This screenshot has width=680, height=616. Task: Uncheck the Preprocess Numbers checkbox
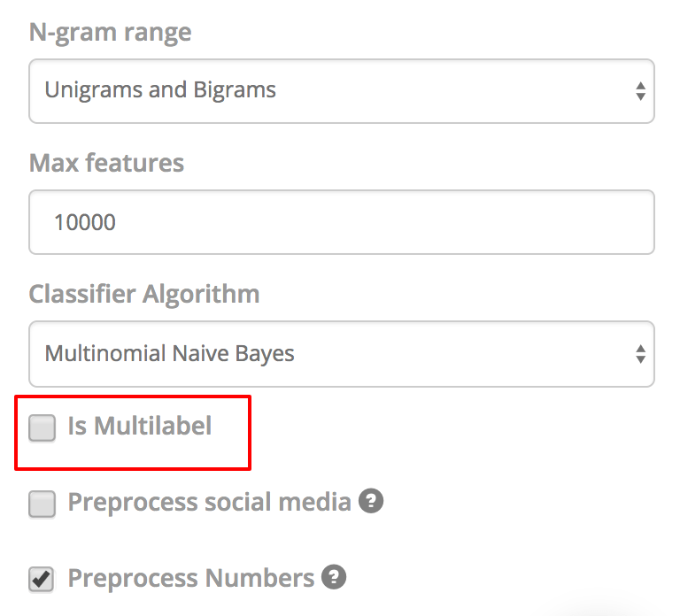click(x=42, y=580)
